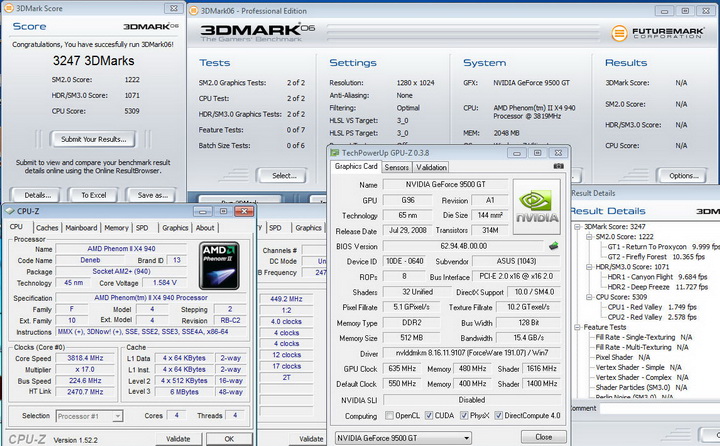The height and width of the screenshot is (446, 720).
Task: Select Vertex Shader - Complex row
Action: [642, 377]
